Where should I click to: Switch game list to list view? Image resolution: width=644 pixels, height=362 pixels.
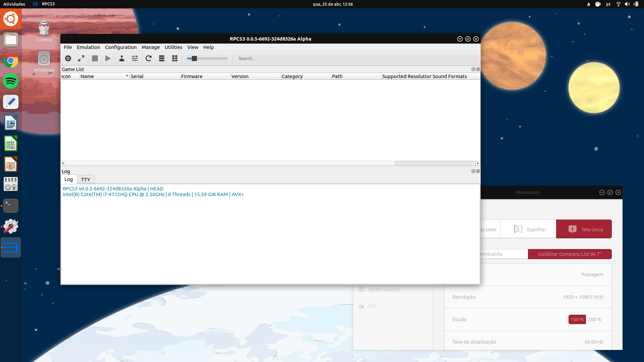(x=162, y=58)
